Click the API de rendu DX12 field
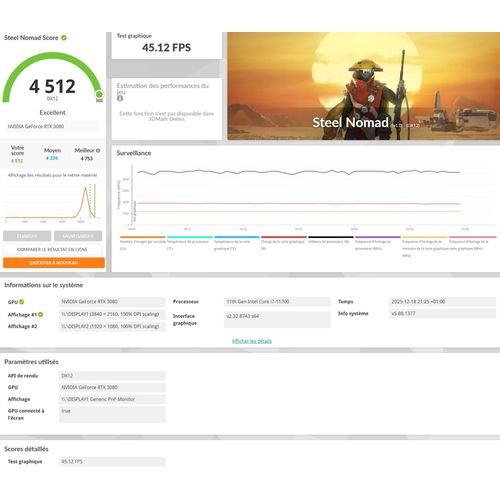 [x=112, y=376]
